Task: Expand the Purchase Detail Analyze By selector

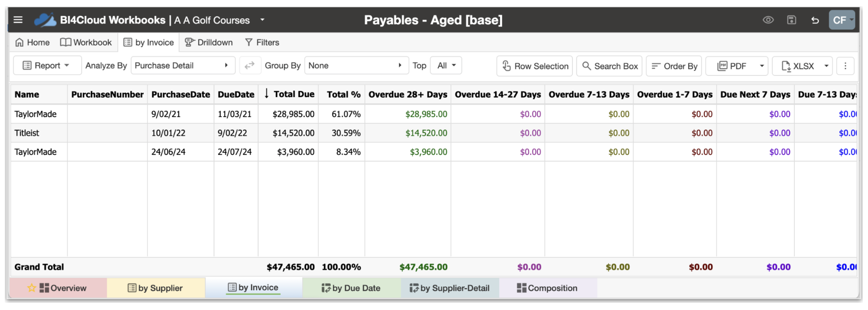Action: pyautogui.click(x=183, y=66)
